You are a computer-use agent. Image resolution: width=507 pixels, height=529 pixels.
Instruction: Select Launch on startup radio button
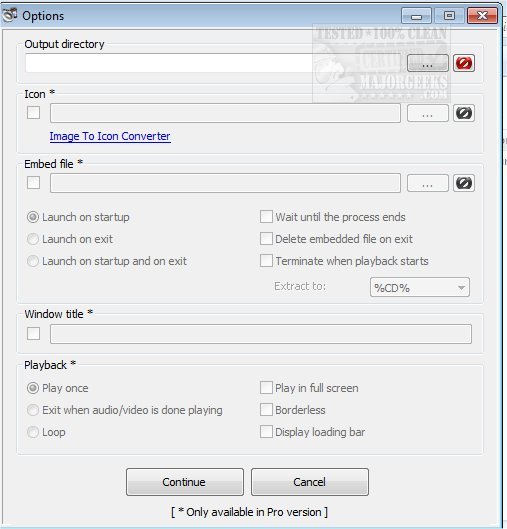(33, 217)
